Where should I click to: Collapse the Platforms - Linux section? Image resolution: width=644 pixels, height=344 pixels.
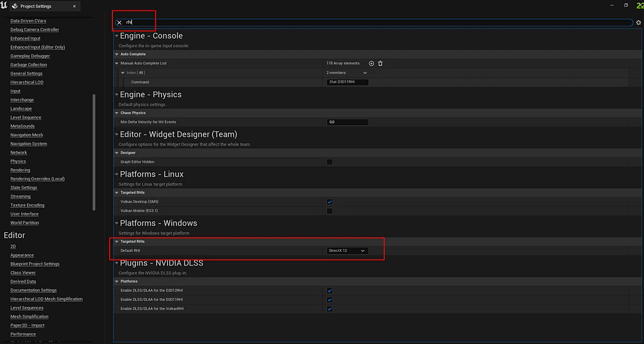(x=117, y=174)
